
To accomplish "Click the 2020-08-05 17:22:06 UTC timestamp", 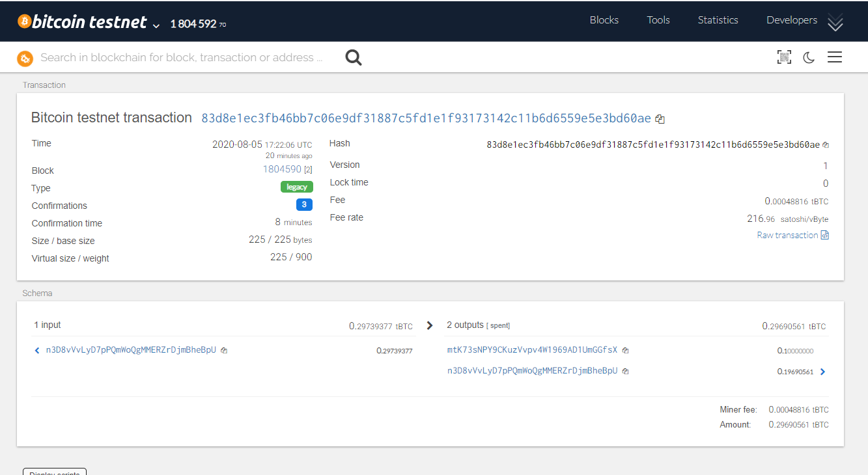I will [262, 144].
